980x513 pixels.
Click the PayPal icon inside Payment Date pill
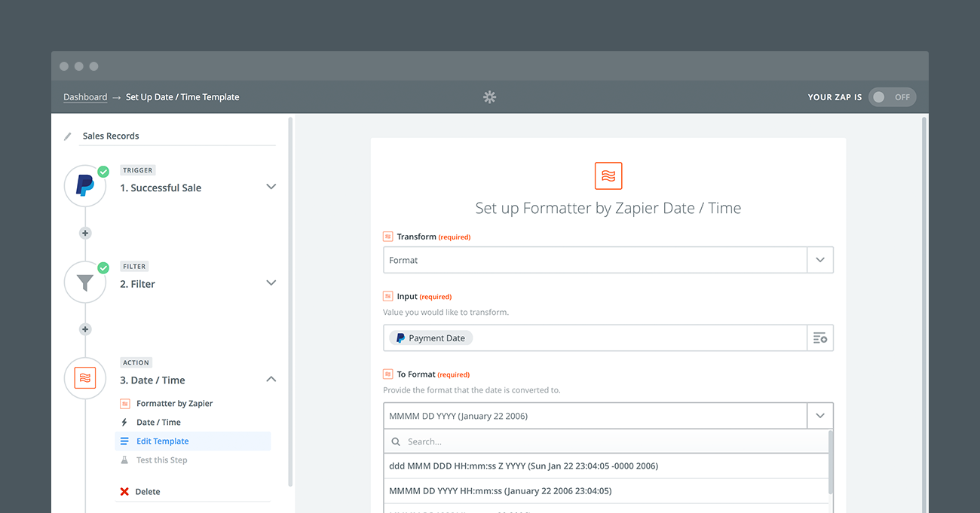[400, 338]
